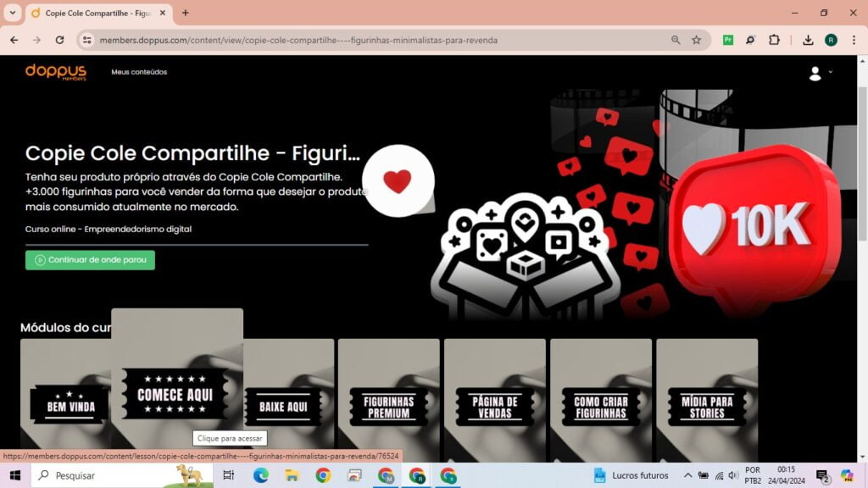Open Chrome downloads icon
868x488 pixels.
coord(808,40)
